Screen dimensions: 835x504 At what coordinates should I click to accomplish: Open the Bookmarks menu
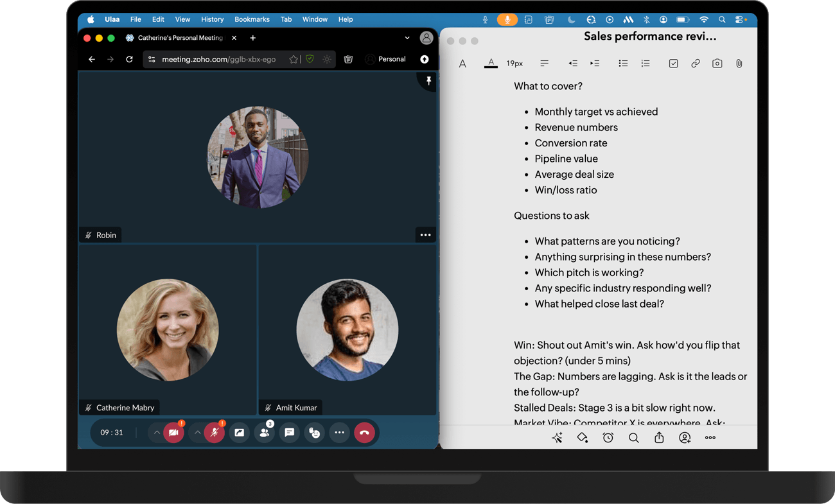coord(252,19)
